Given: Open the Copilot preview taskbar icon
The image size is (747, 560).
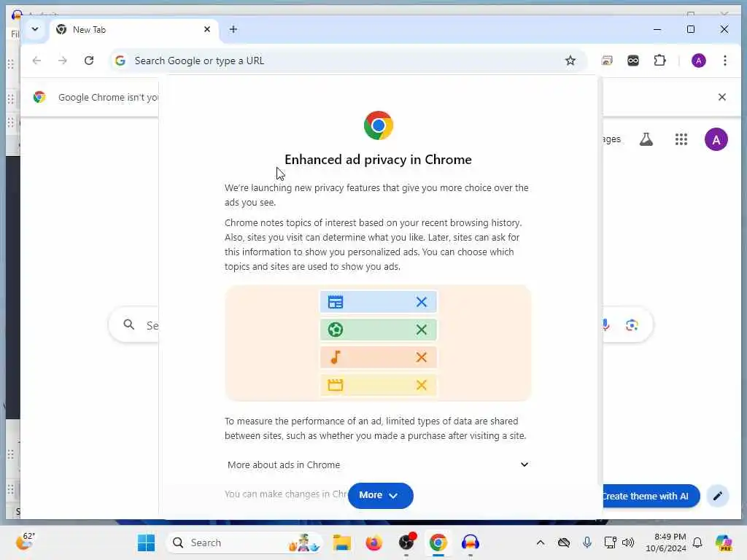Looking at the screenshot, I should click(x=723, y=542).
